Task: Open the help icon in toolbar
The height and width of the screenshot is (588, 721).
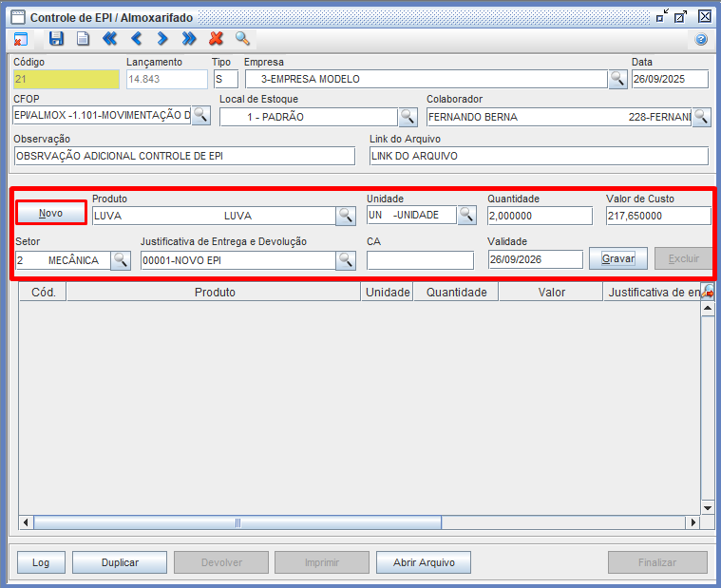Action: point(701,39)
